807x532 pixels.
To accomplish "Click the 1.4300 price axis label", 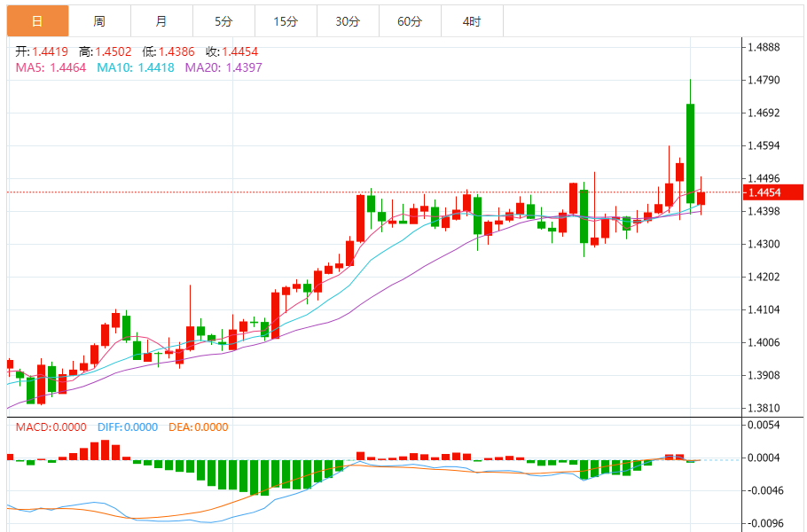I will pyautogui.click(x=764, y=245).
